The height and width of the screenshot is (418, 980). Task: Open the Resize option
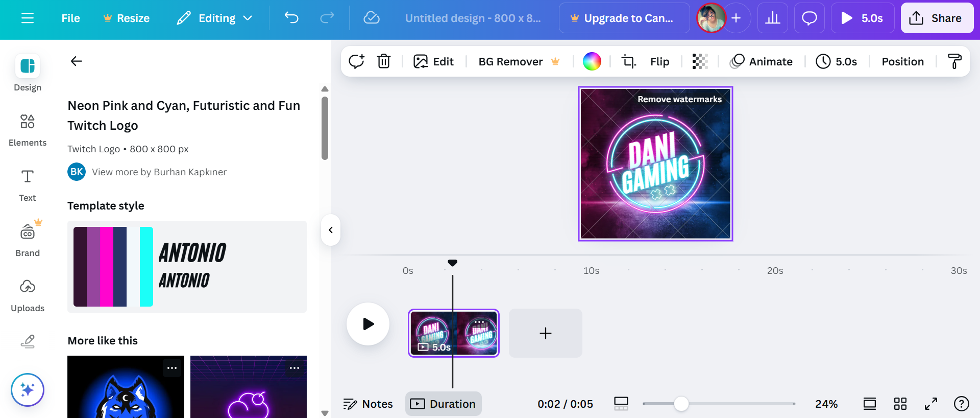(127, 18)
